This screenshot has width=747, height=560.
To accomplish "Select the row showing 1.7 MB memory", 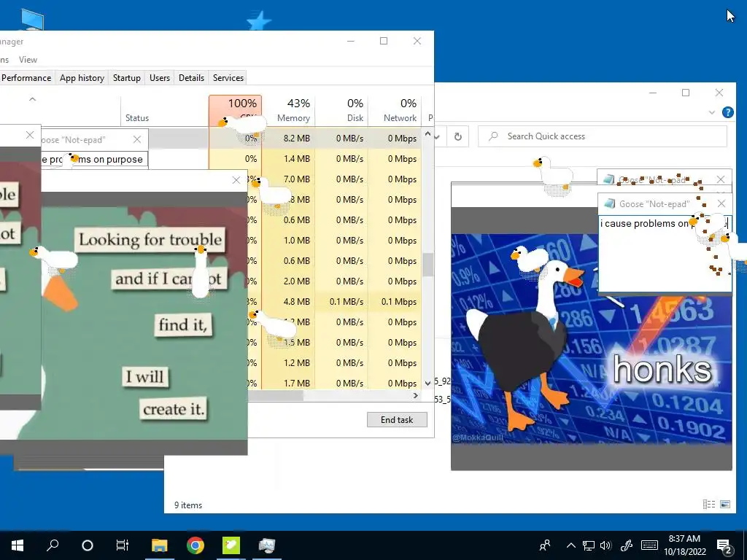I will click(333, 384).
